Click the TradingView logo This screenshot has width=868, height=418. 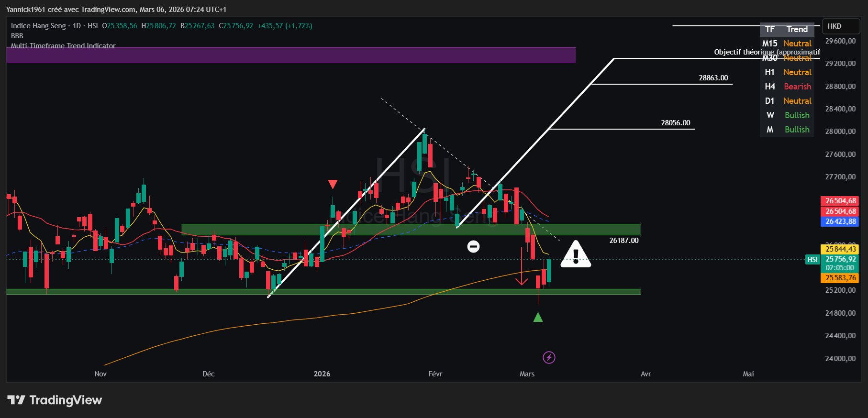coord(55,400)
